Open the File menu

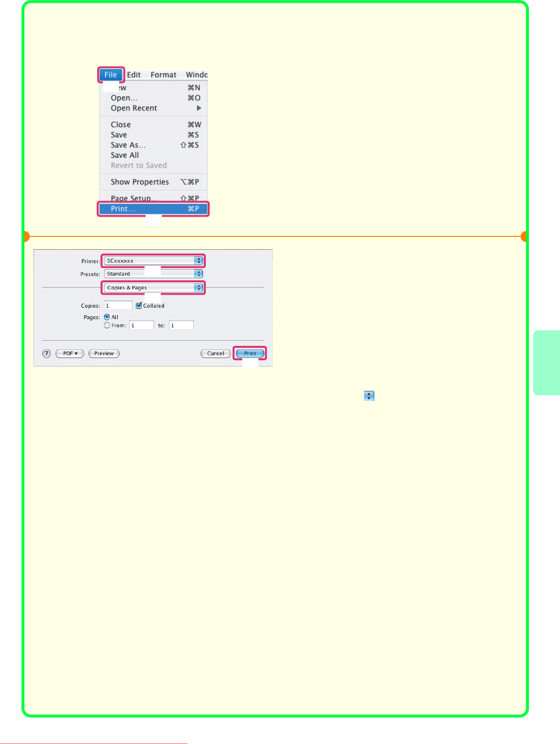pyautogui.click(x=111, y=75)
